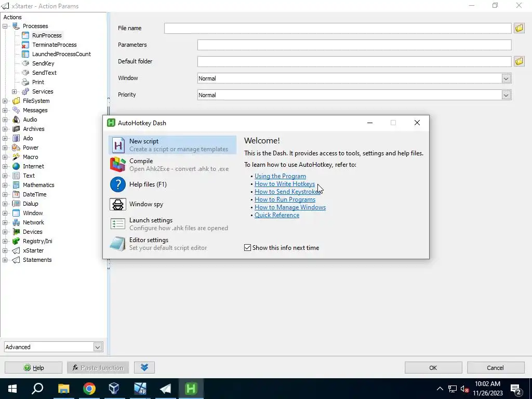Viewport: 532px width, 399px height.
Task: Open the Advanced mode dropdown
Action: [x=97, y=347]
